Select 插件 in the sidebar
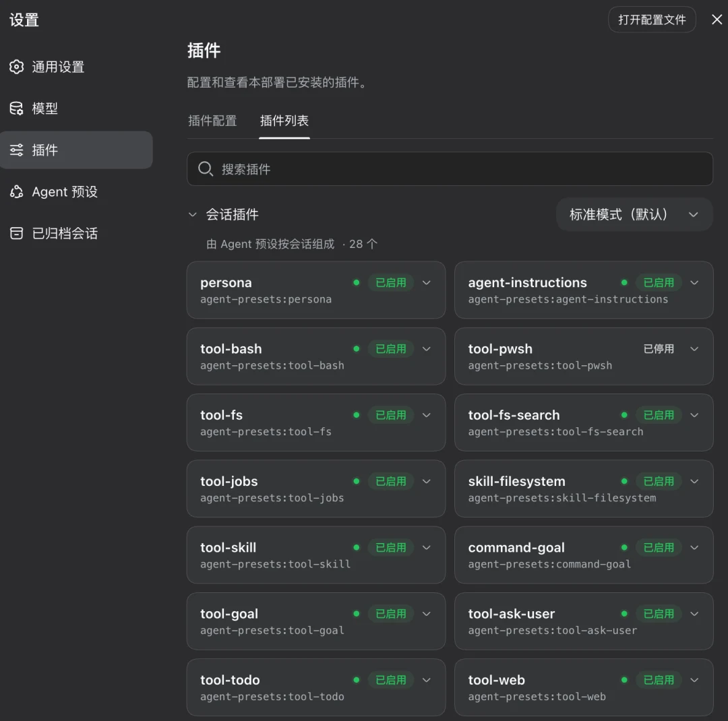The width and height of the screenshot is (728, 721). 76,150
